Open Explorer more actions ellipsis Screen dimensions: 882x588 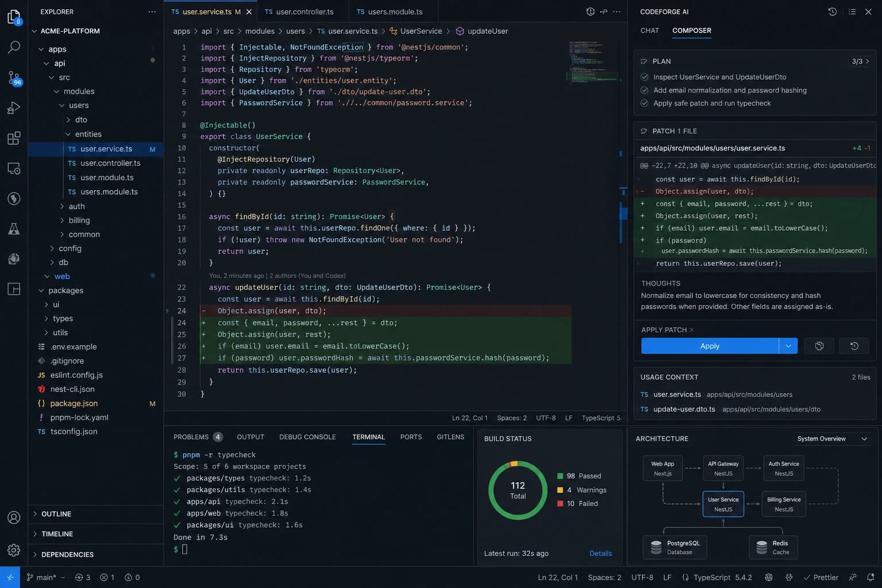point(152,11)
